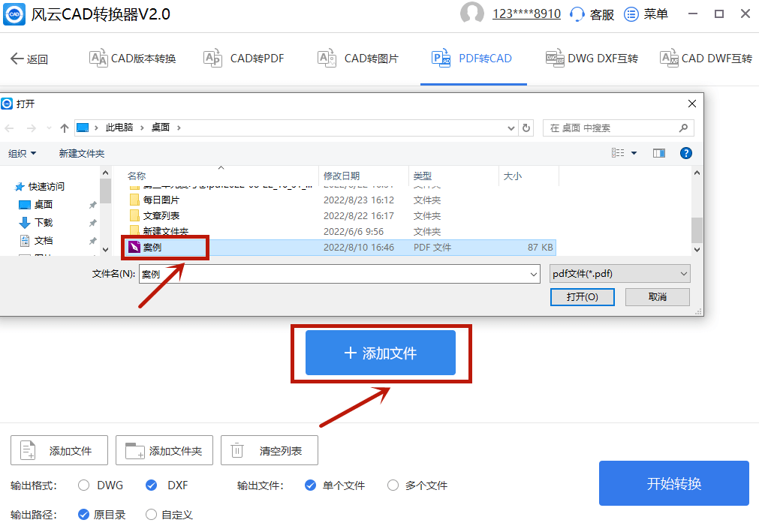Click 桌面 in address path
Viewport: 759px width, 532px height.
160,128
